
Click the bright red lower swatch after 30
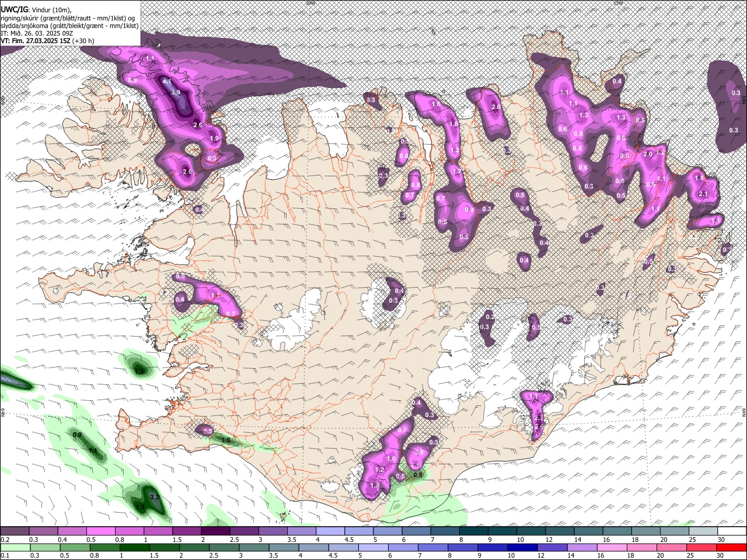[732, 547]
